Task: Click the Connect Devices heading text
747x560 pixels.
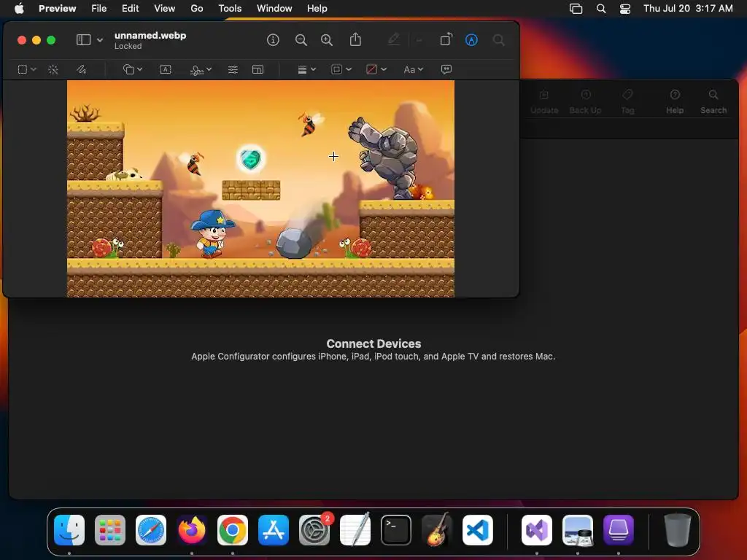Action: click(373, 343)
